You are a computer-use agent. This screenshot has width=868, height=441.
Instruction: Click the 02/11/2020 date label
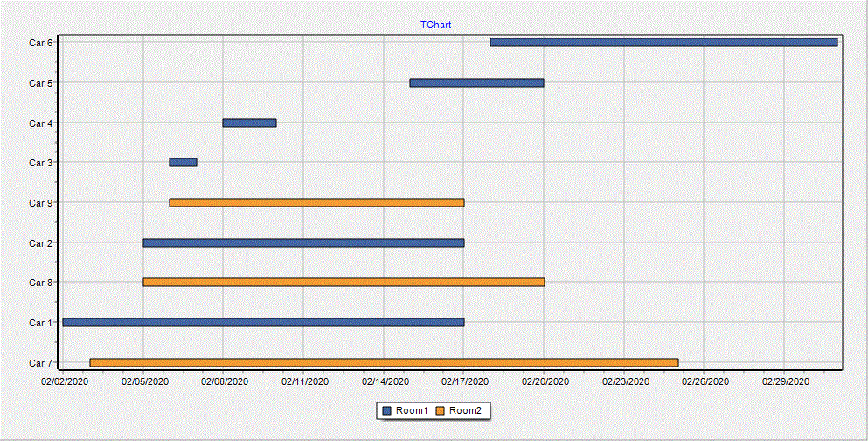pyautogui.click(x=305, y=381)
